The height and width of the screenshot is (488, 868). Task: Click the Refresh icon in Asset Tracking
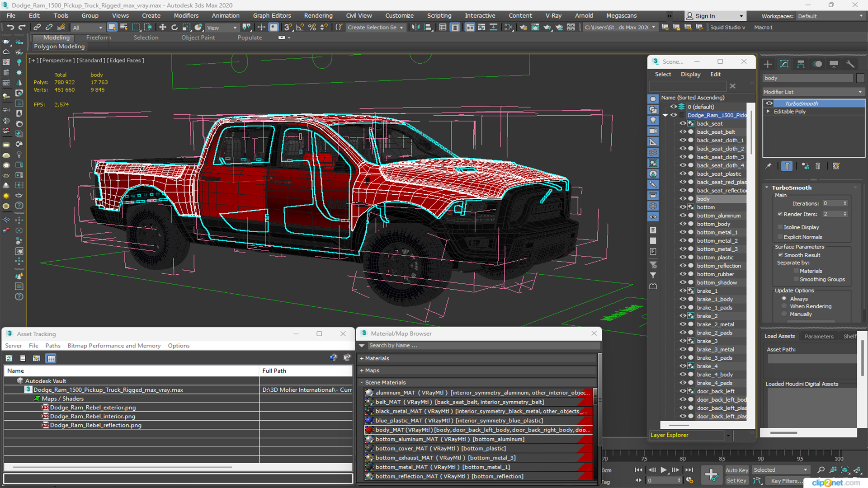tap(9, 358)
